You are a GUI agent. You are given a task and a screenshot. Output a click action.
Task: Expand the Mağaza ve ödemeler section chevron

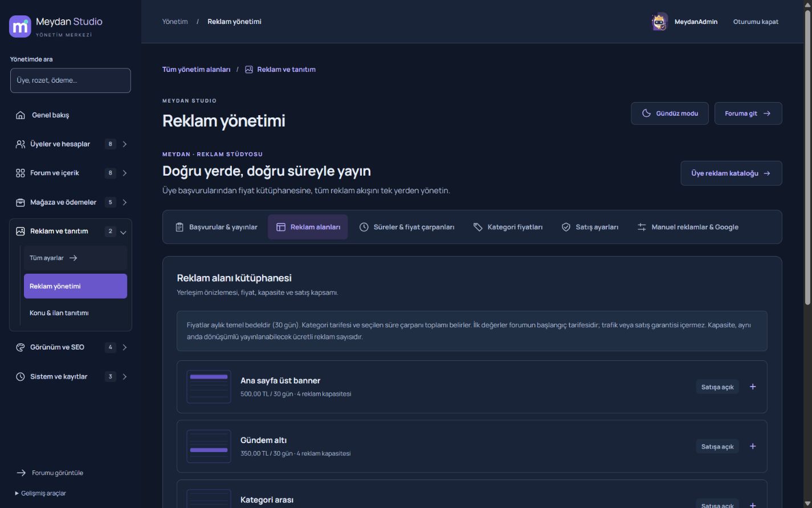coord(125,202)
